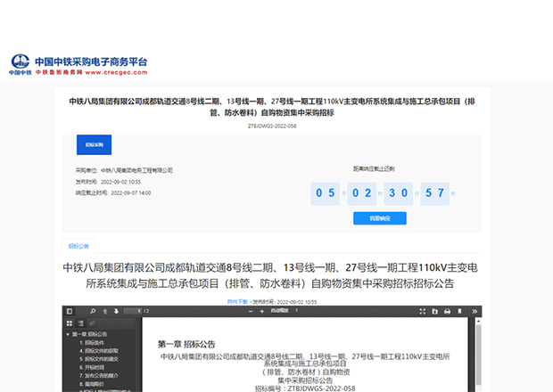Click the tender number ZTBJDWGS-2022-058 under title
This screenshot has width=553, height=392.
272,127
